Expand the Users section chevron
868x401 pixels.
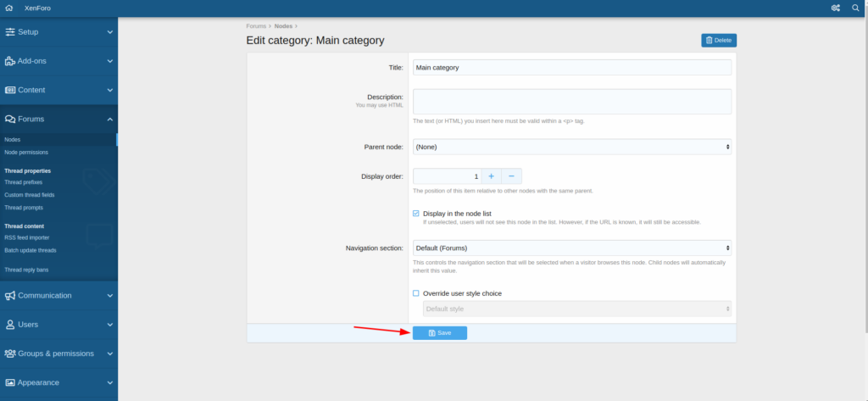[109, 325]
